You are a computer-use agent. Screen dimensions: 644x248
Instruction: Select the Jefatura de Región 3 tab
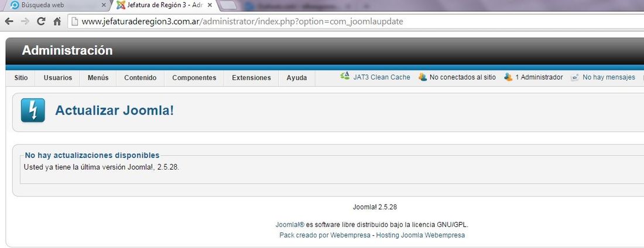165,5
